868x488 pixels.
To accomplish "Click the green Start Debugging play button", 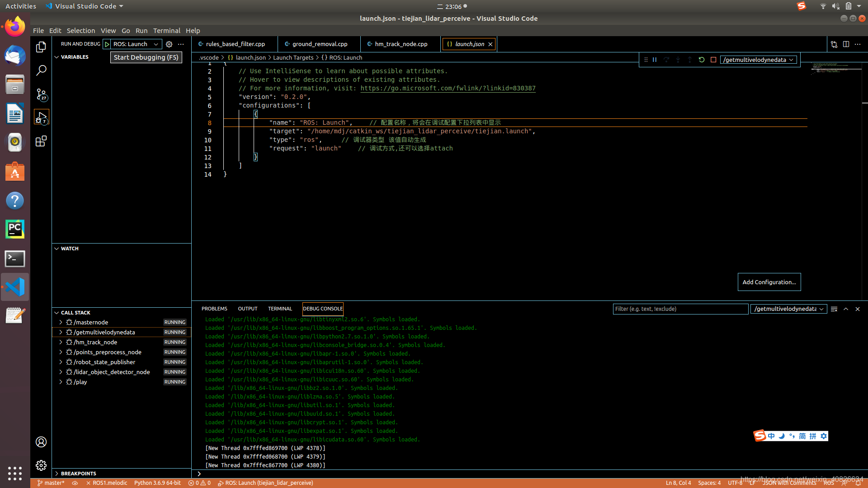I will click(x=107, y=44).
